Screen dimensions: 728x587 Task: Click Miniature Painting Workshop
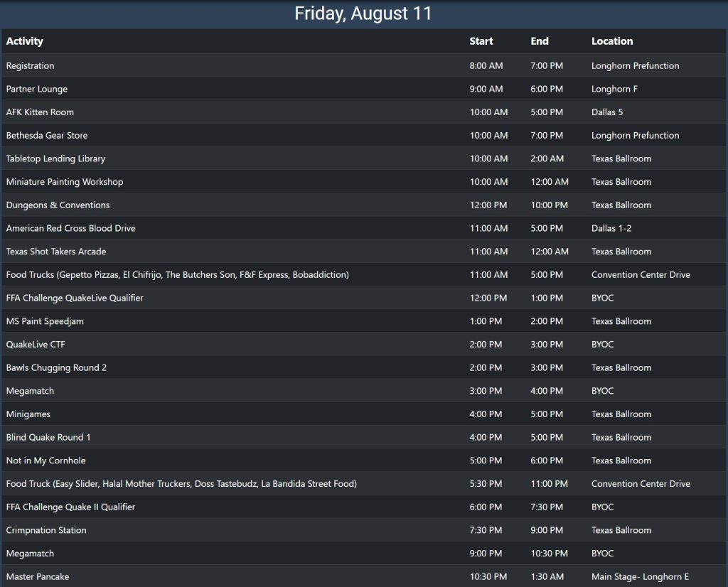pyautogui.click(x=65, y=182)
